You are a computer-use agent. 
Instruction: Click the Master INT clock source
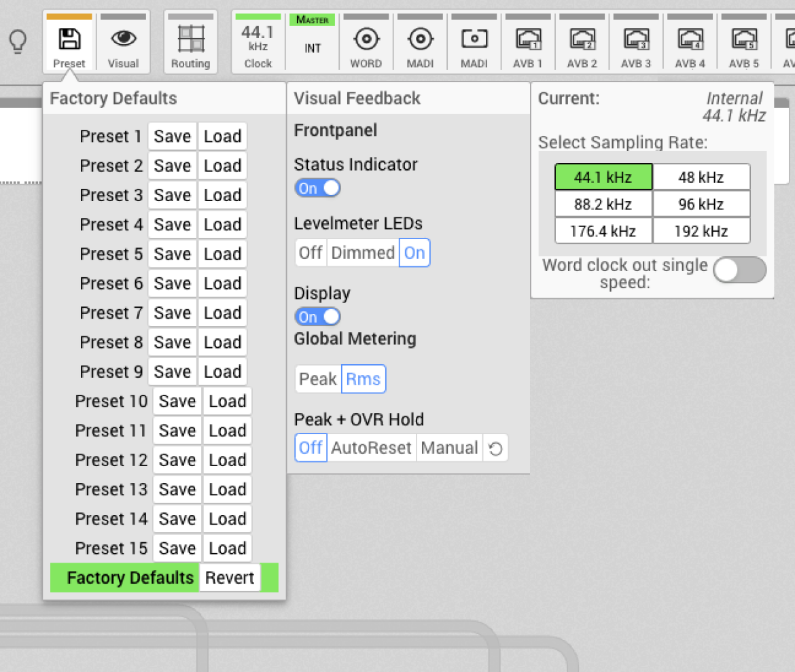[313, 43]
